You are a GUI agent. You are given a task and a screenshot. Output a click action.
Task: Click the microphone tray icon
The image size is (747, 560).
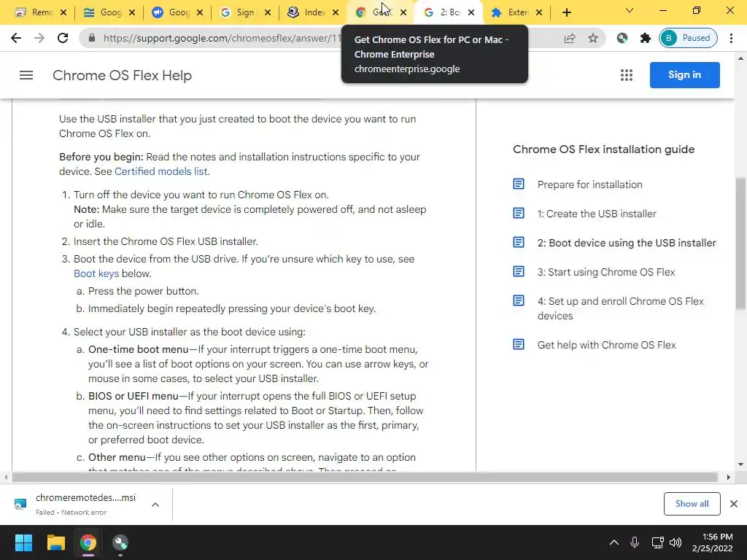[635, 542]
